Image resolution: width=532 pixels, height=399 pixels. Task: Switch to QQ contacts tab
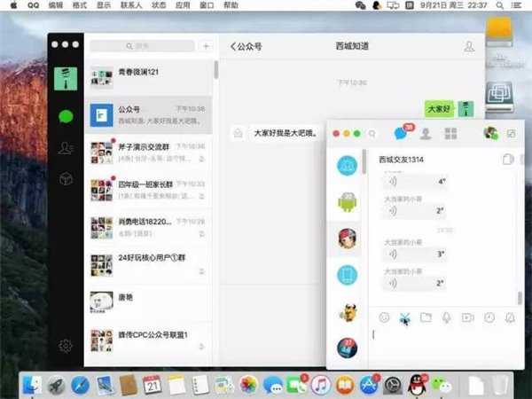(x=426, y=133)
